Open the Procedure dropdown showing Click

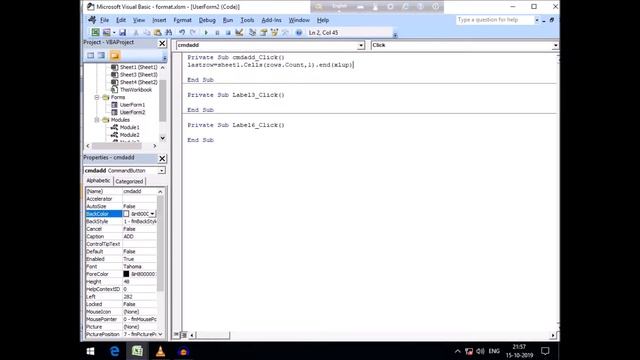tap(556, 45)
